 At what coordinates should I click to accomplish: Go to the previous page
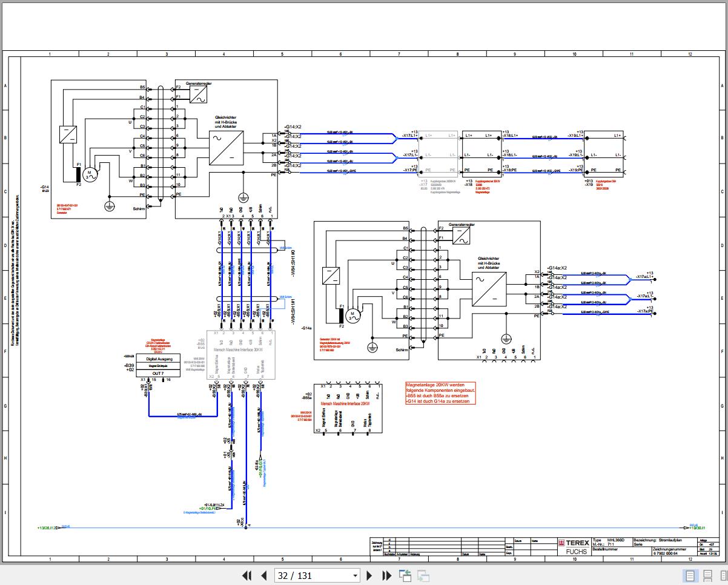click(x=263, y=575)
